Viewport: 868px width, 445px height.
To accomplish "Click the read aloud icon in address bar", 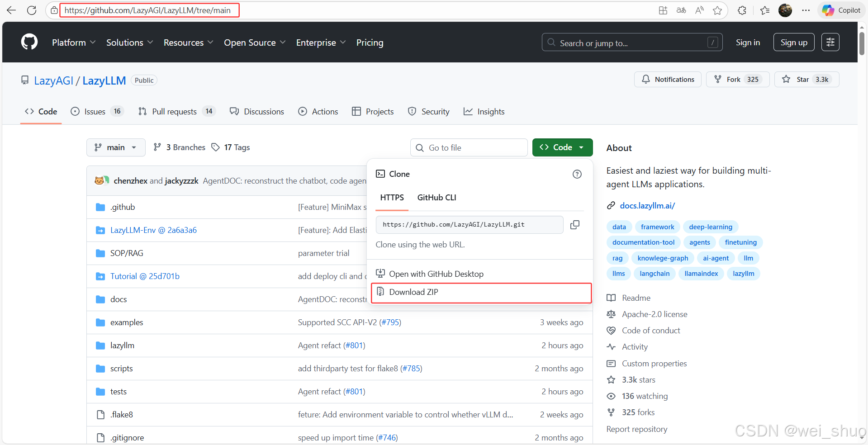I will 699,10.
